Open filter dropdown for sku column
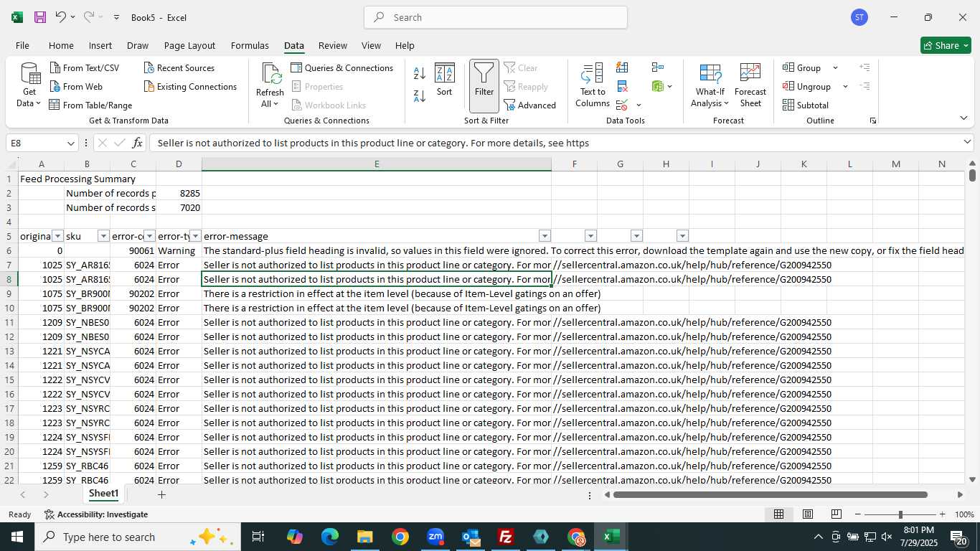 [x=103, y=236]
